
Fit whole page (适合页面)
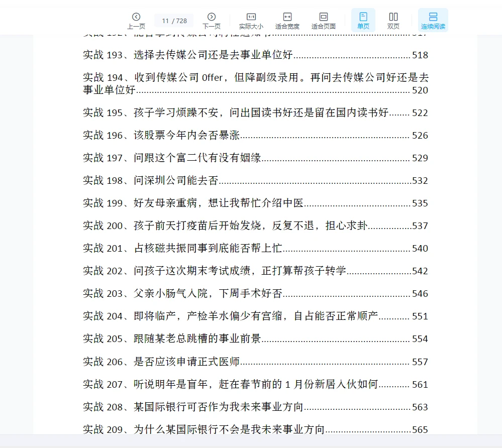pos(323,21)
